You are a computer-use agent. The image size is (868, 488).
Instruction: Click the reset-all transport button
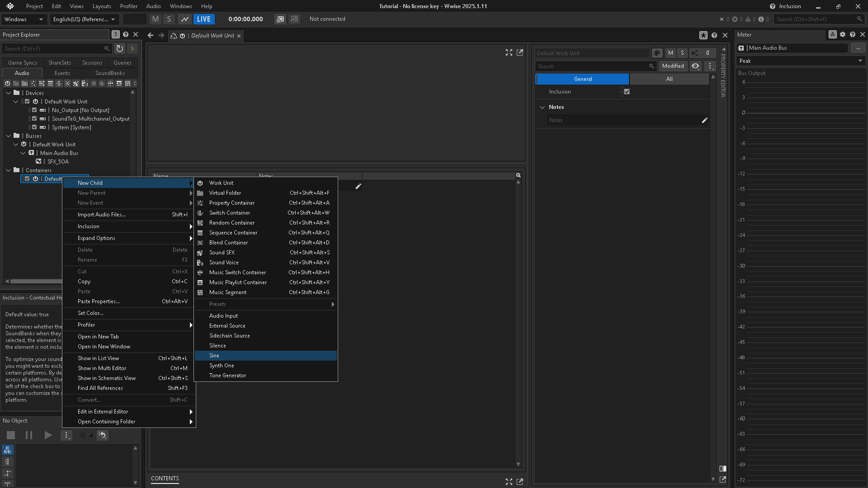(103, 435)
